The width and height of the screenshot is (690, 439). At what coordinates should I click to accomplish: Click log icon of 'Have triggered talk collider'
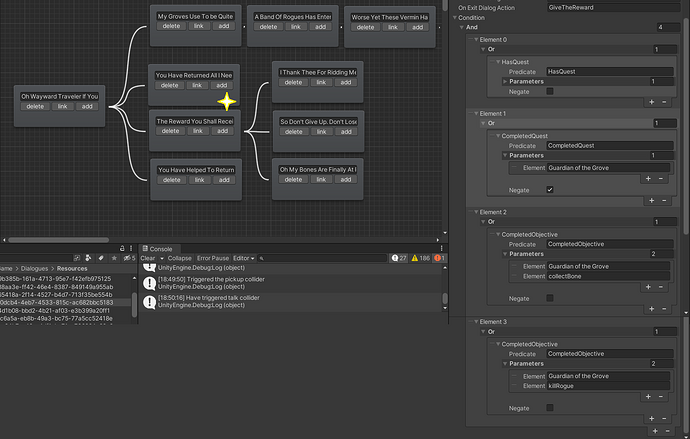(x=148, y=301)
